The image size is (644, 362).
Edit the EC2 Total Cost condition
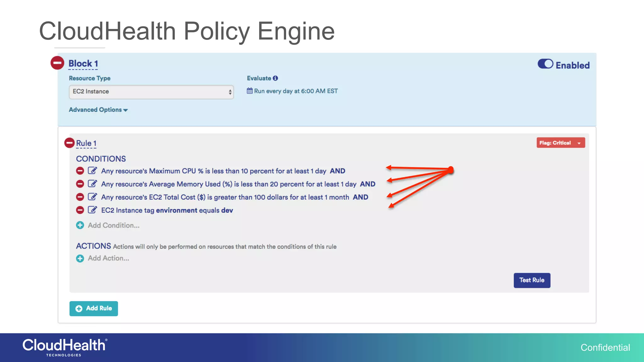(92, 197)
